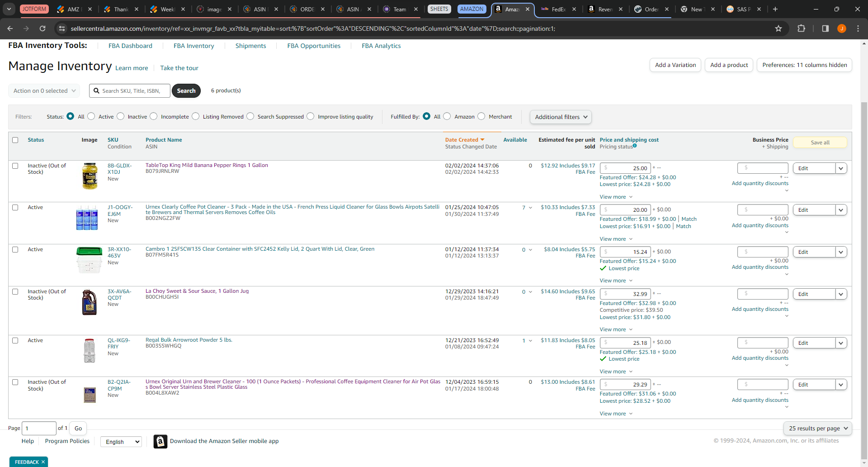Open Edit dropdown arrow for Banana Pepper Rings

click(x=841, y=168)
